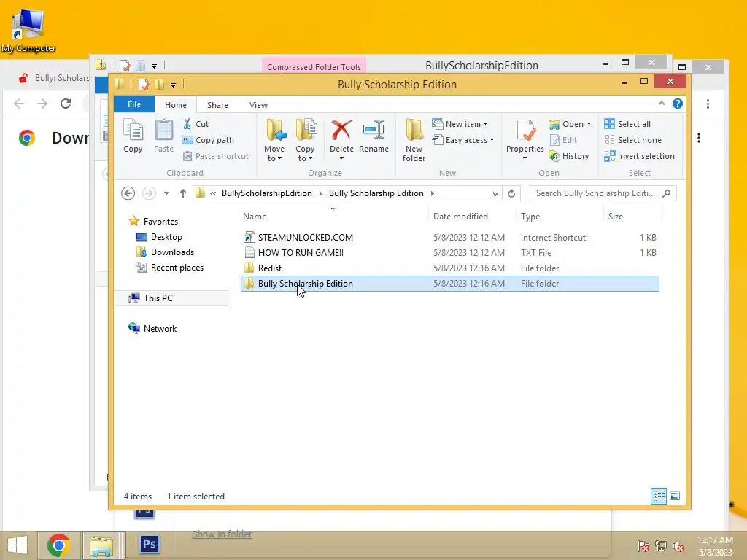
Task: Click the Search Bully Scholarship Edition box
Action: pos(603,192)
